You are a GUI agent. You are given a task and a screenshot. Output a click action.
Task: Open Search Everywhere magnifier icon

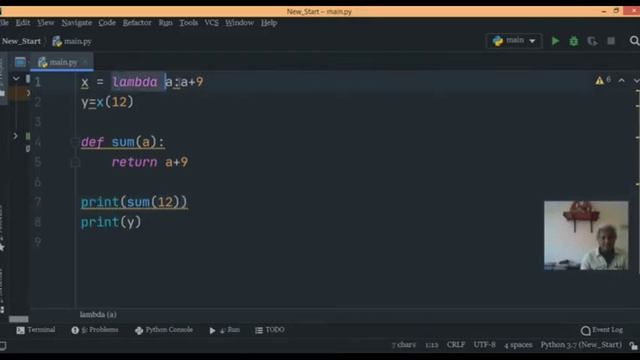point(634,41)
